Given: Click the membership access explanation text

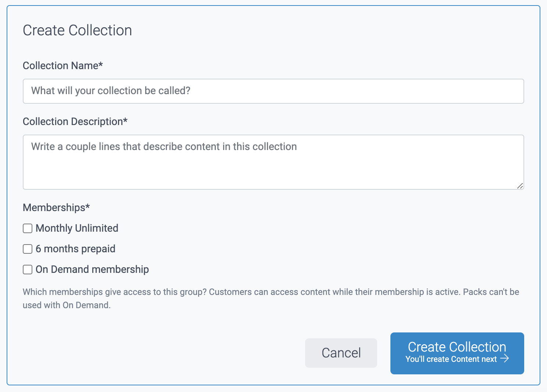Looking at the screenshot, I should (x=271, y=298).
